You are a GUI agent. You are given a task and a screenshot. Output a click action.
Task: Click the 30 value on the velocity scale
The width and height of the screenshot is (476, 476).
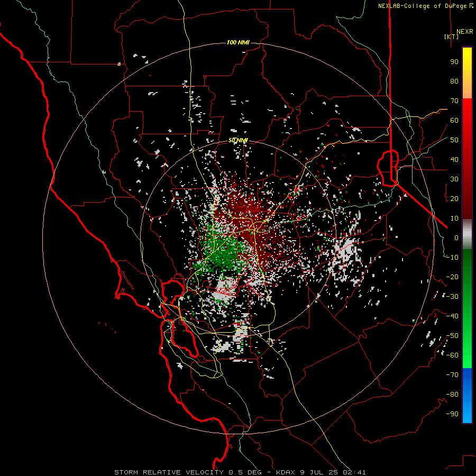454,179
